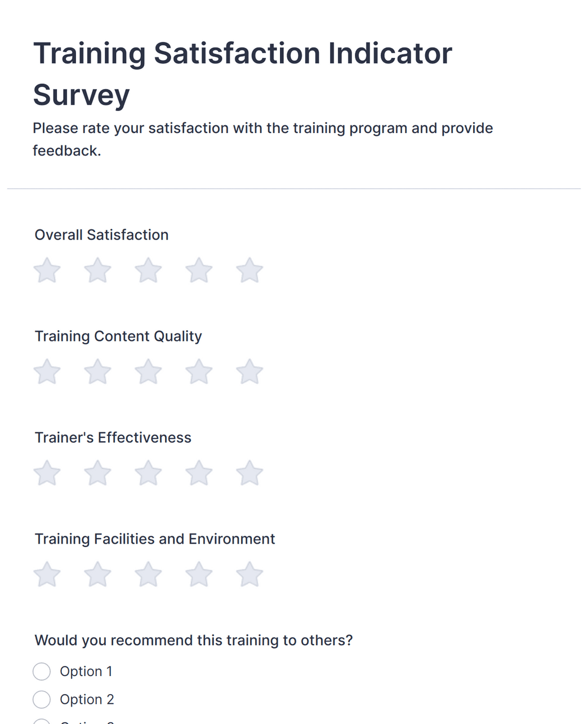
Task: Rate Training Facilities and Environment two stars
Action: click(x=97, y=574)
